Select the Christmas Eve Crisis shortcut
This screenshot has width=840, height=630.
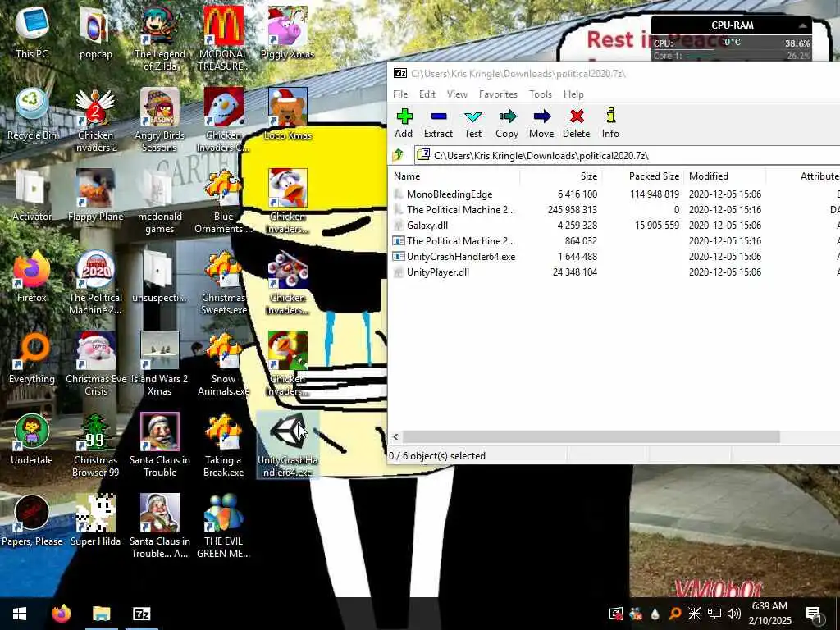pyautogui.click(x=95, y=364)
